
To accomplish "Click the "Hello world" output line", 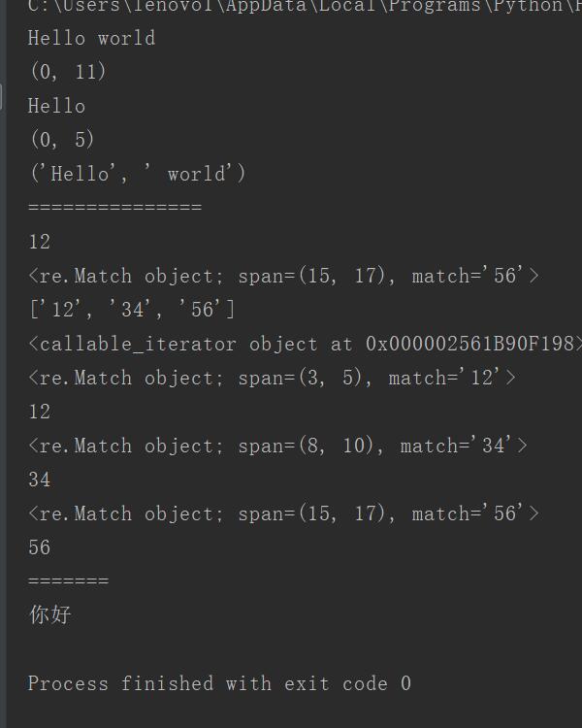I will click(x=91, y=38).
